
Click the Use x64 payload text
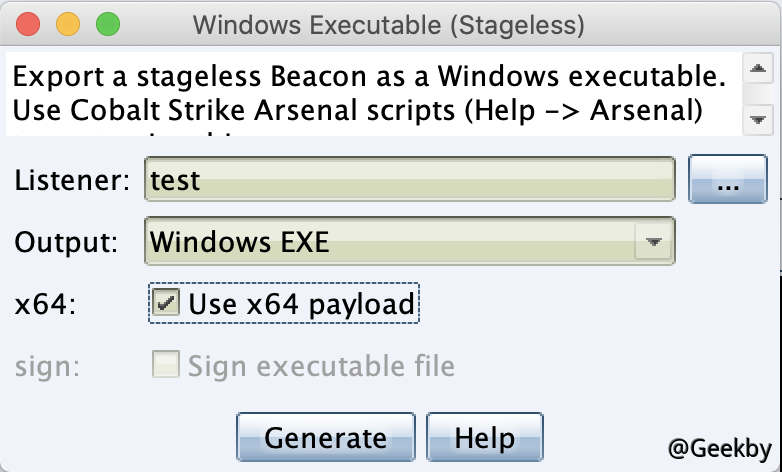point(301,304)
